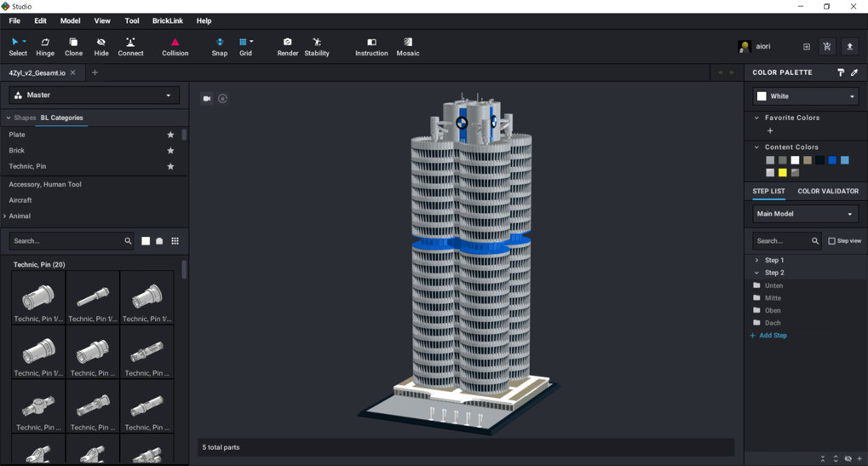Screen dimensions: 868x466
Task: Open the Master palette dropdown
Action: tap(94, 95)
